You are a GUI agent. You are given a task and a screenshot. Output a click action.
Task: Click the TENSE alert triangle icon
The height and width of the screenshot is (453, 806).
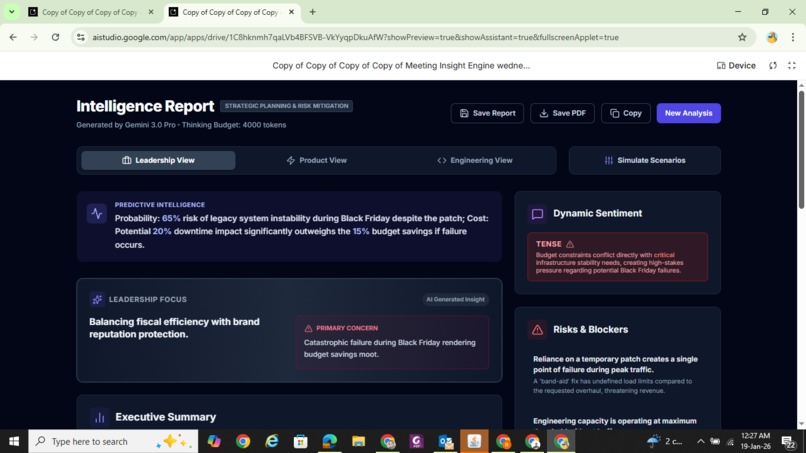(570, 244)
